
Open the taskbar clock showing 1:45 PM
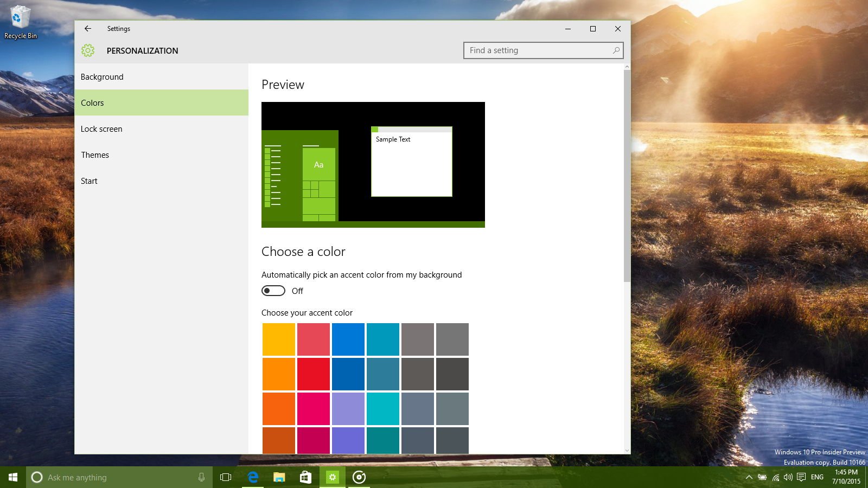tap(846, 477)
